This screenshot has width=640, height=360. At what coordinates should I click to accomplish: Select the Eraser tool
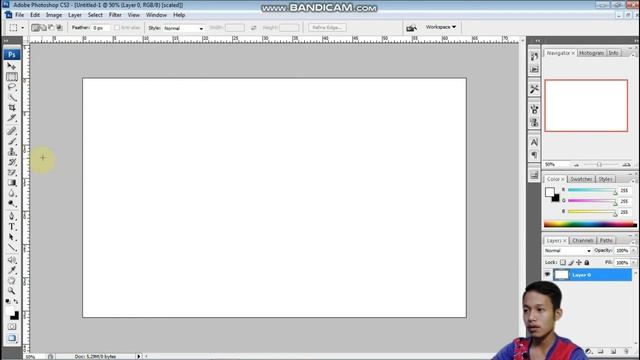(x=11, y=173)
